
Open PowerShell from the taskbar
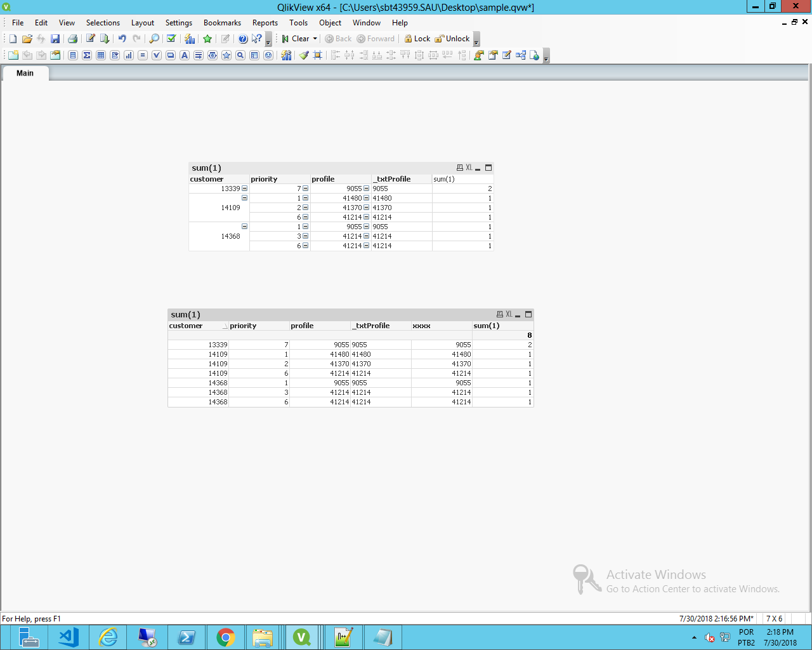pos(187,637)
